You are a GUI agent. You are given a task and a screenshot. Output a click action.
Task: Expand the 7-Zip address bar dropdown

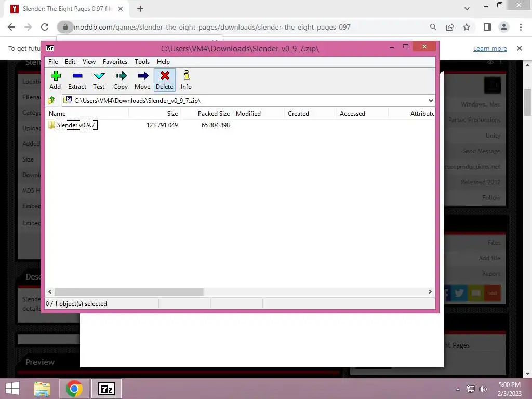431,100
